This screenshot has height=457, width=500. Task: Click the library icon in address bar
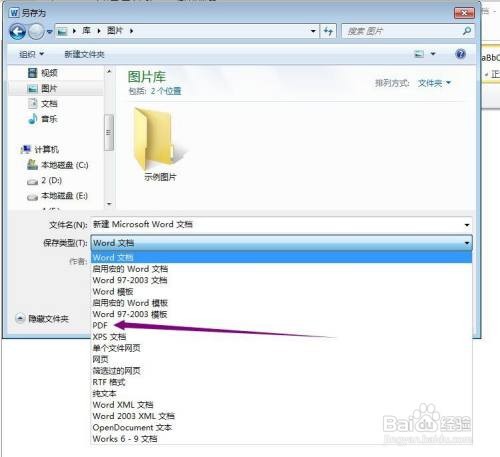pos(62,32)
